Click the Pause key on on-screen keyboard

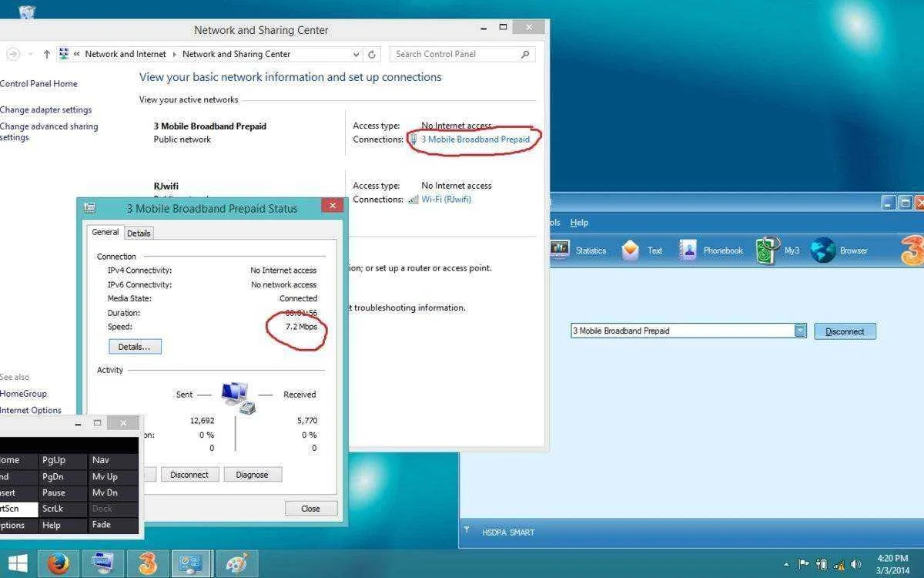point(64,492)
